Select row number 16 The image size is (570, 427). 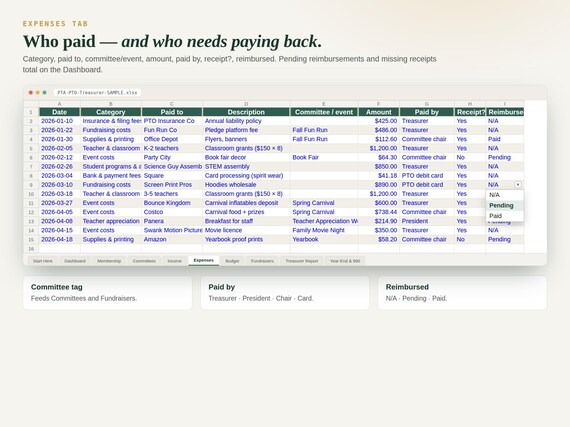(31, 249)
